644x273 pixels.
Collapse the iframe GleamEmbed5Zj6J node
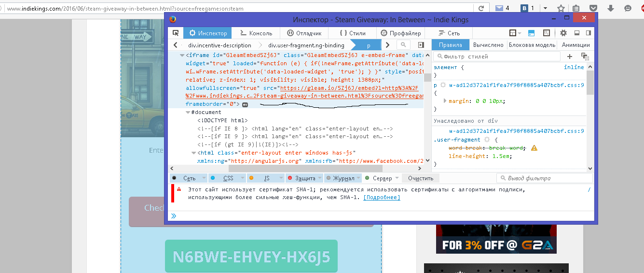point(182,56)
